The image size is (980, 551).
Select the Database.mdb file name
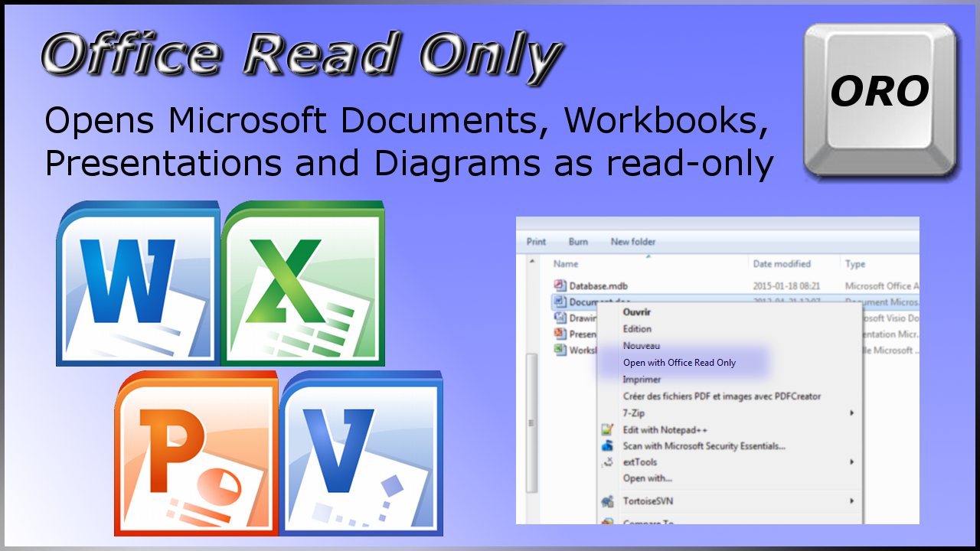click(x=599, y=286)
